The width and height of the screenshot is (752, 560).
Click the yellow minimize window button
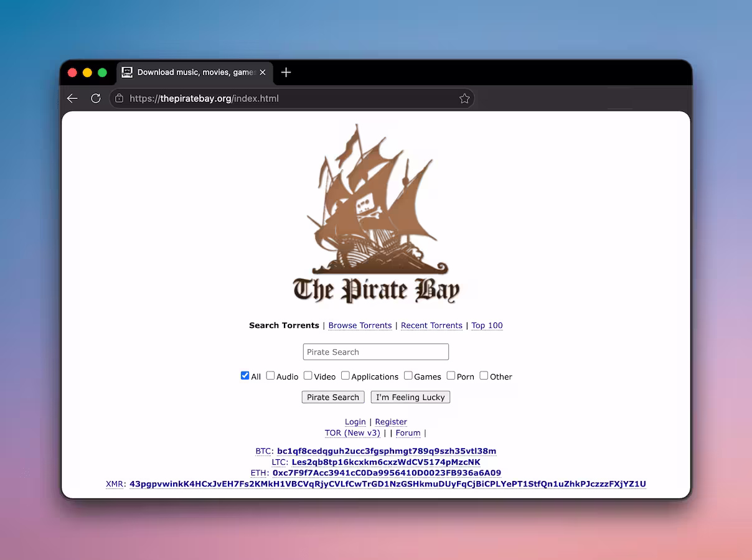pos(87,73)
